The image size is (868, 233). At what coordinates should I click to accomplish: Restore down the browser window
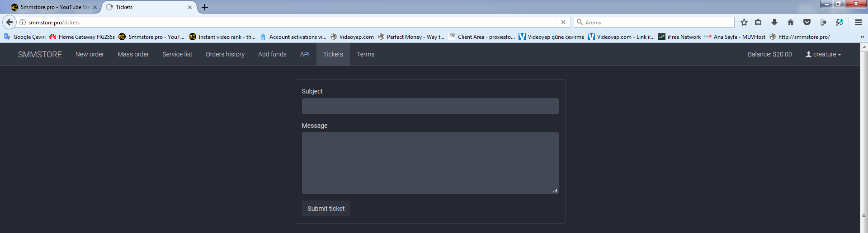click(x=839, y=4)
